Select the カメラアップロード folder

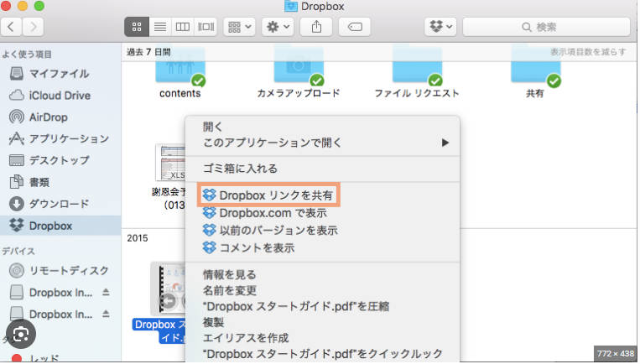(x=299, y=74)
